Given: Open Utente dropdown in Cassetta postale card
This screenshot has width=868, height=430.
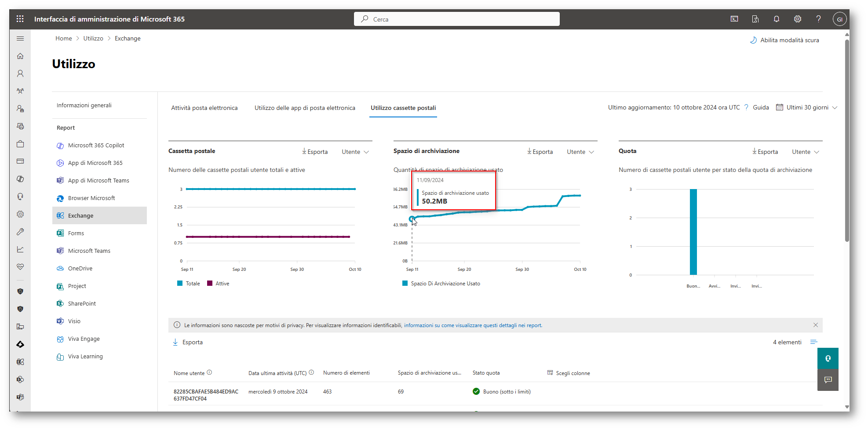Looking at the screenshot, I should [355, 152].
